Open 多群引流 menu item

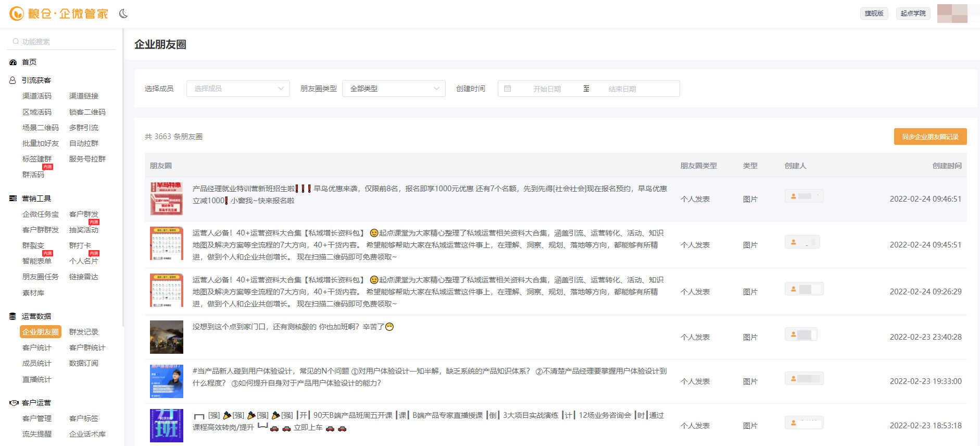84,128
